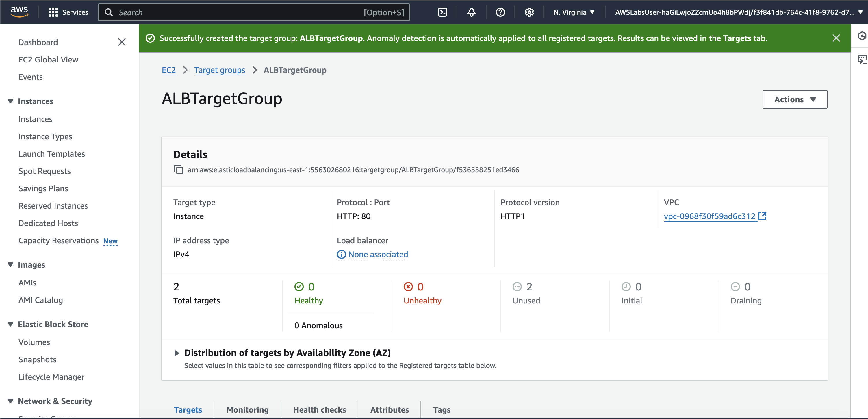Switch to the Health checks tab
This screenshot has height=419, width=868.
click(x=320, y=410)
